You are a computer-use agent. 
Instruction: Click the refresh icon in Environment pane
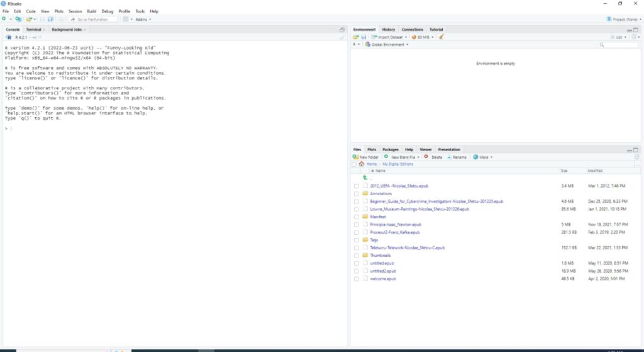tap(634, 37)
